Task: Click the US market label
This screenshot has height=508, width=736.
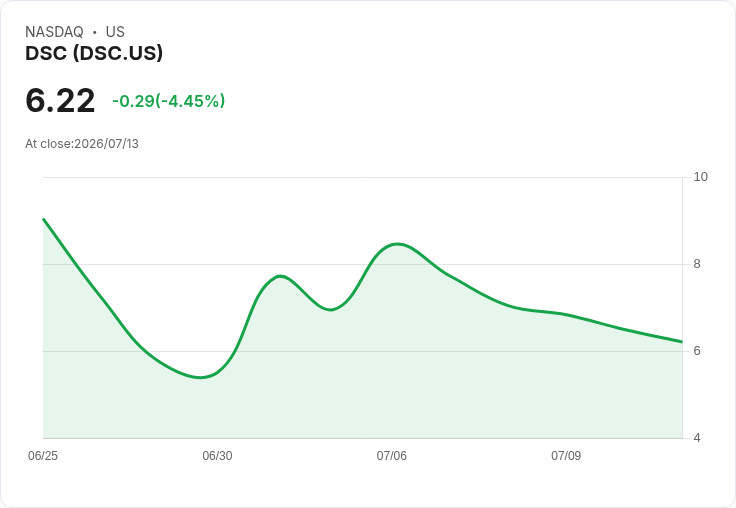Action: pyautogui.click(x=115, y=32)
